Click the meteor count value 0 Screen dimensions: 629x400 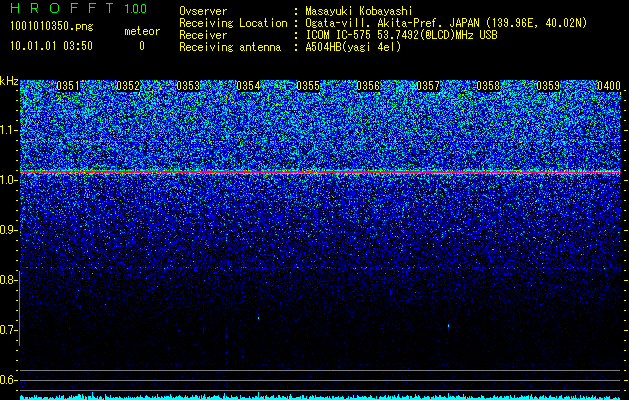[x=142, y=46]
